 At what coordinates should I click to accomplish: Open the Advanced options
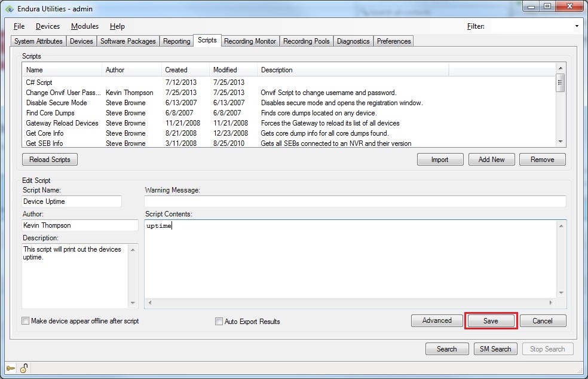(x=437, y=320)
